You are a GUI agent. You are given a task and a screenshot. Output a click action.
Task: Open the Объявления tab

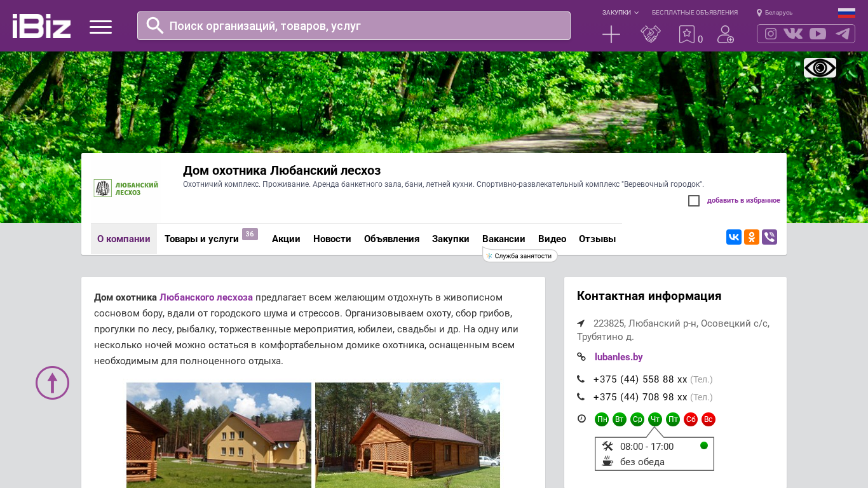click(391, 239)
